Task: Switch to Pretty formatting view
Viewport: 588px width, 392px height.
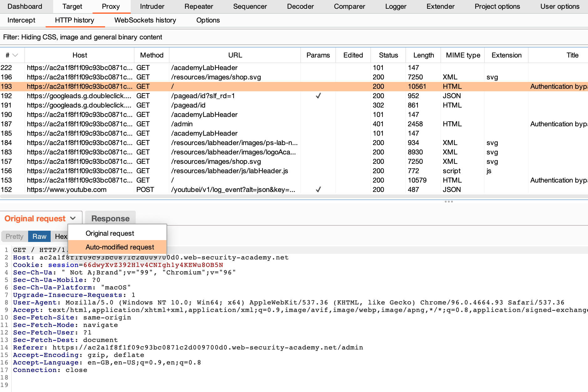Action: point(14,236)
